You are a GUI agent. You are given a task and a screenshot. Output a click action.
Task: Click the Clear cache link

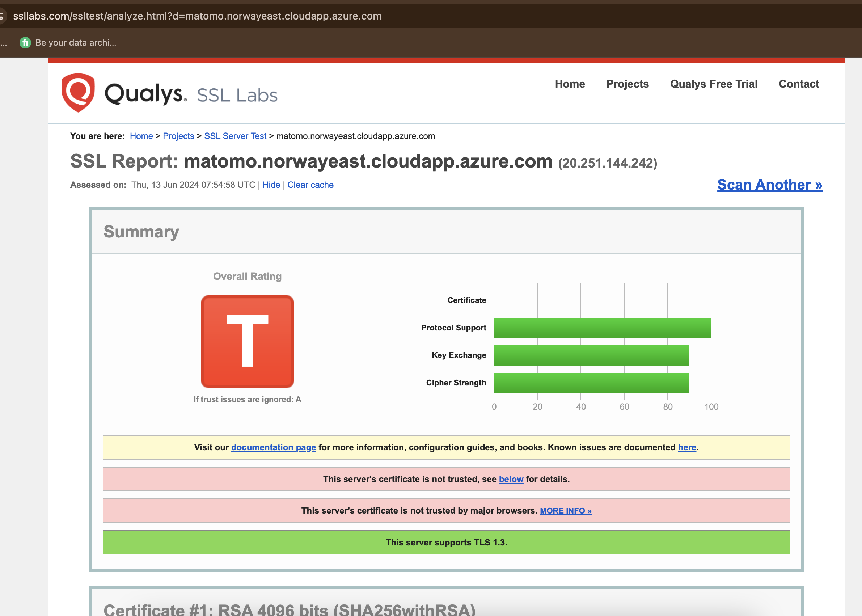310,185
